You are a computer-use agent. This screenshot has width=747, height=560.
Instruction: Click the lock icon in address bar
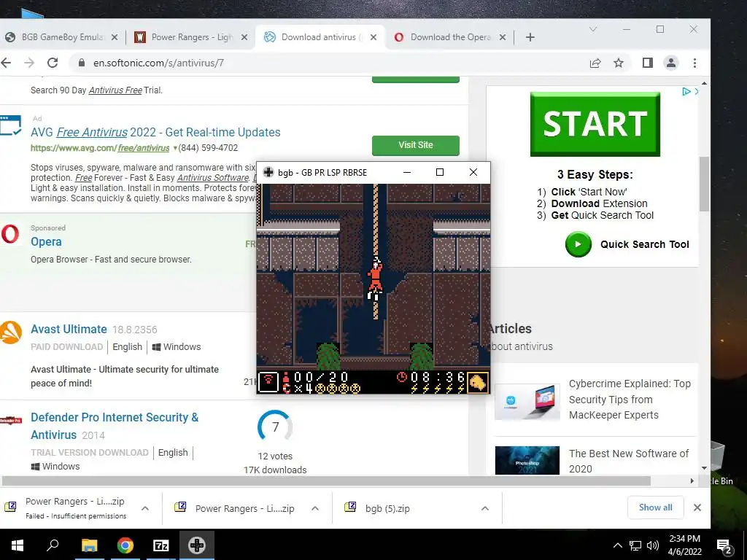coord(82,63)
